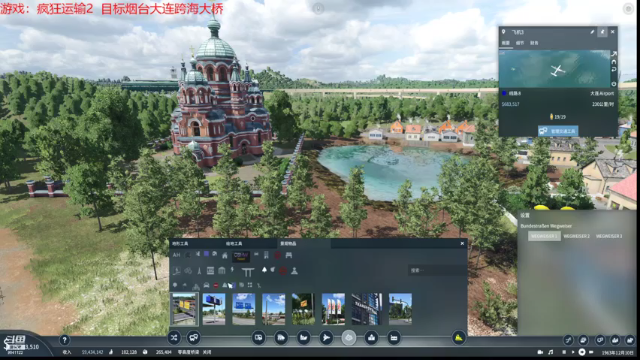640x360 pixels.
Task: Switch to the 地形工具 tab
Action: tap(180, 244)
